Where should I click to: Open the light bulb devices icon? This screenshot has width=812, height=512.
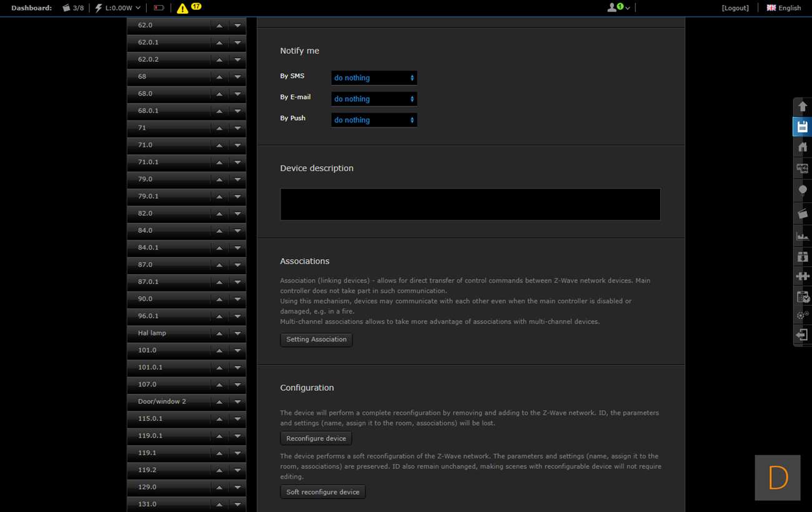pos(803,190)
